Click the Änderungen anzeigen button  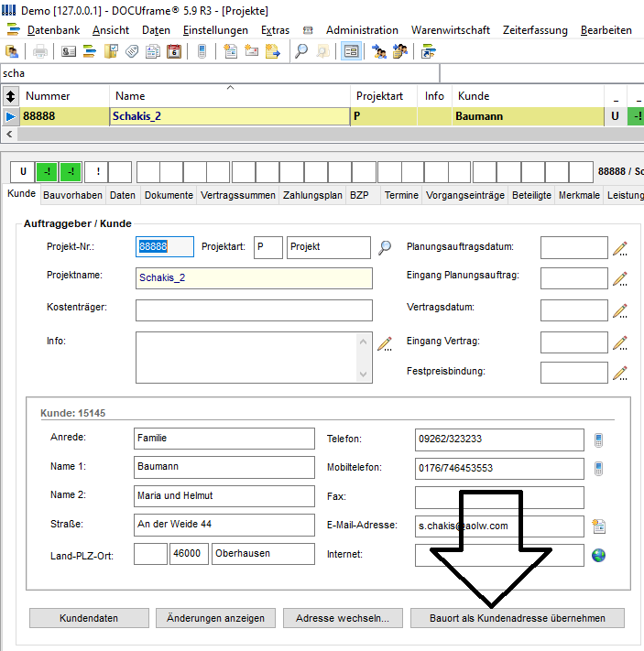point(215,618)
